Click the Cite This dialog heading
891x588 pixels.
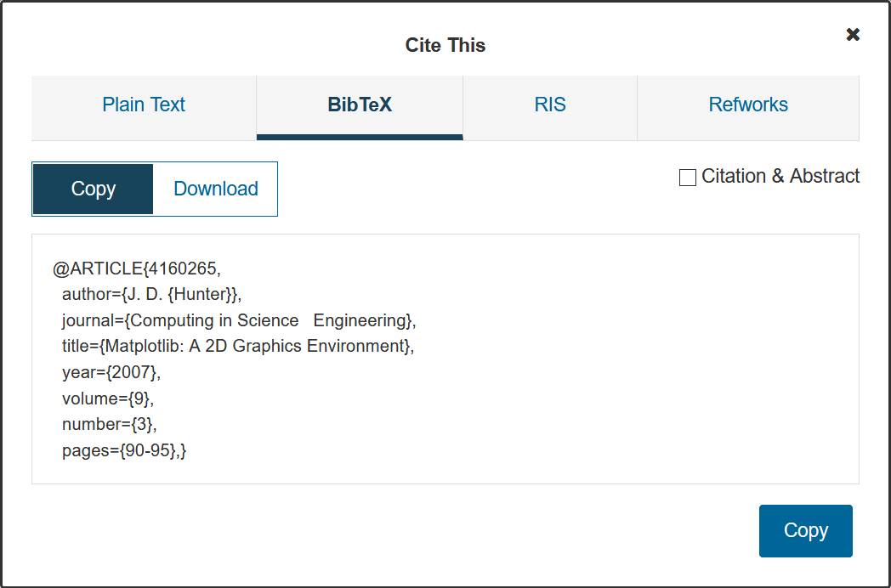445,45
